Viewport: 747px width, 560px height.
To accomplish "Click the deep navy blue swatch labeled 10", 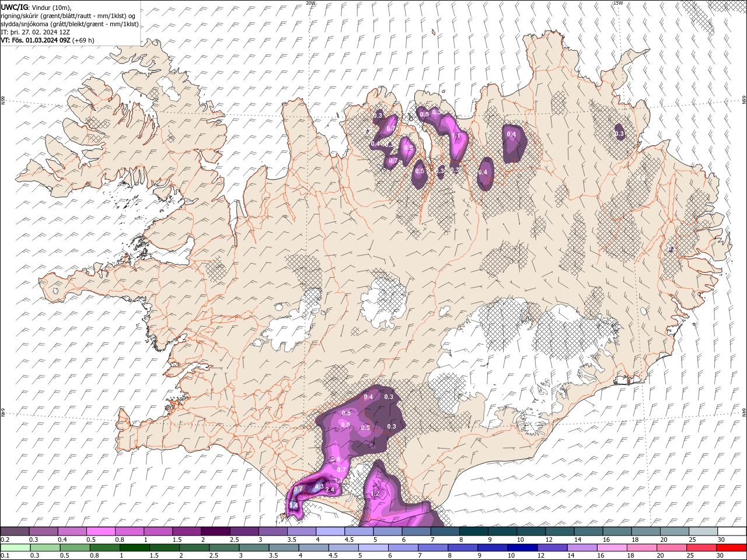I will pyautogui.click(x=522, y=548).
